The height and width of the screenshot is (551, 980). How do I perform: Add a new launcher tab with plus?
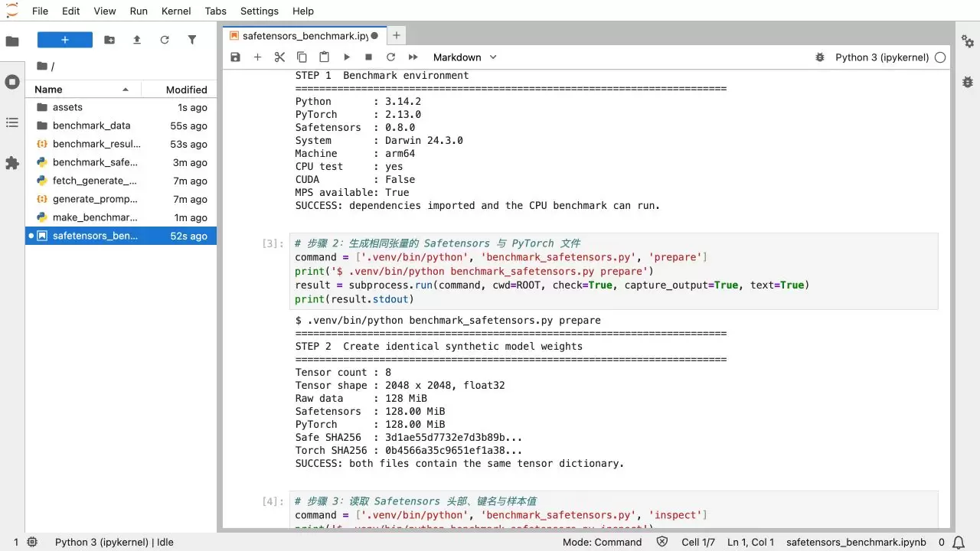tap(396, 35)
